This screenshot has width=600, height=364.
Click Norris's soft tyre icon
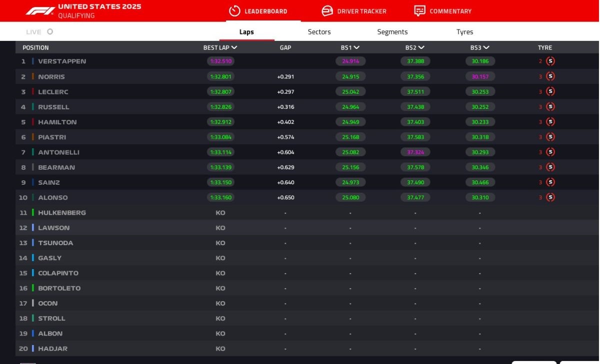(550, 76)
